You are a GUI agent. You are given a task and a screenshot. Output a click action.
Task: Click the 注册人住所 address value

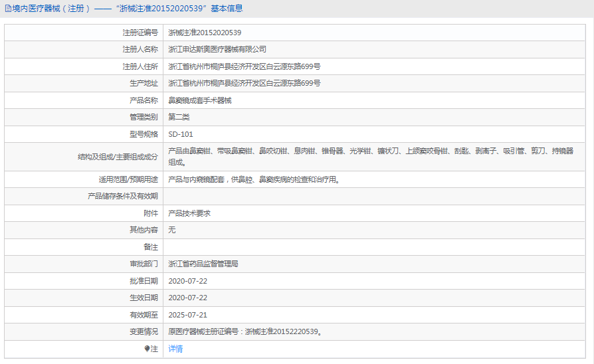pos(245,66)
